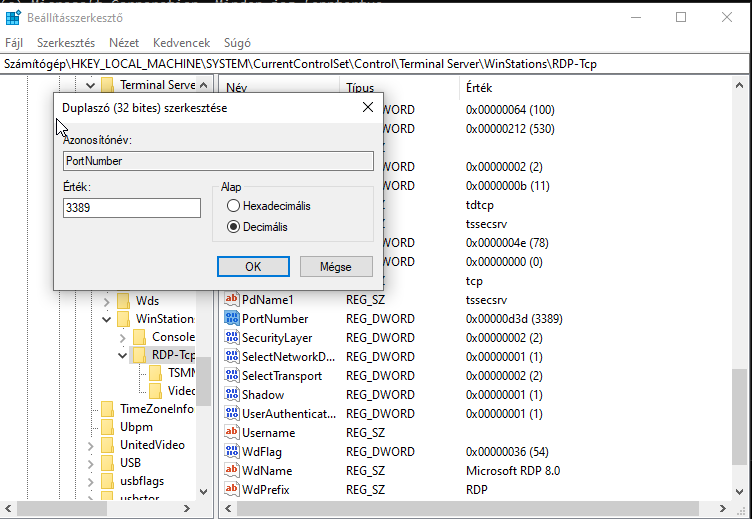Select the SecurityLayer registry value icon

[x=232, y=338]
